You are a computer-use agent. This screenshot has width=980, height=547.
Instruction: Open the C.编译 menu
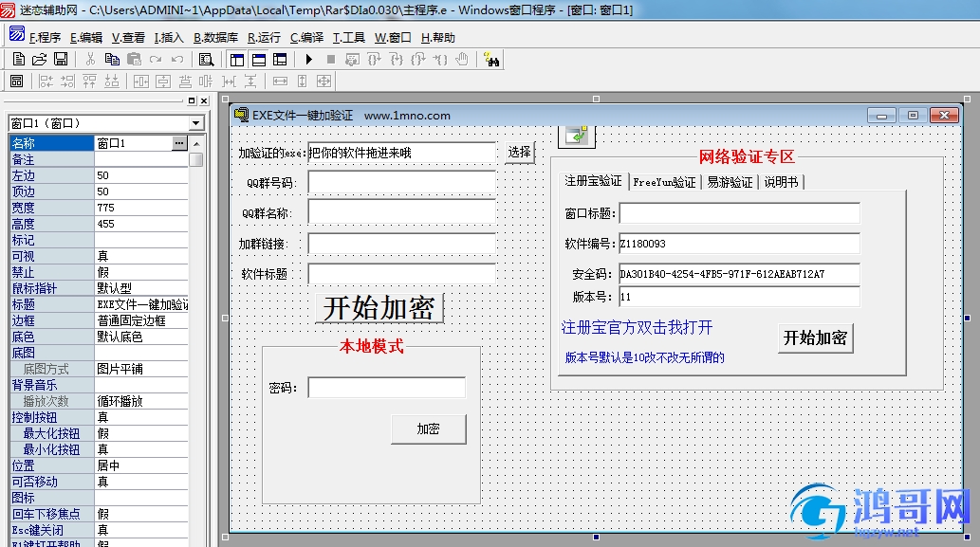(306, 38)
